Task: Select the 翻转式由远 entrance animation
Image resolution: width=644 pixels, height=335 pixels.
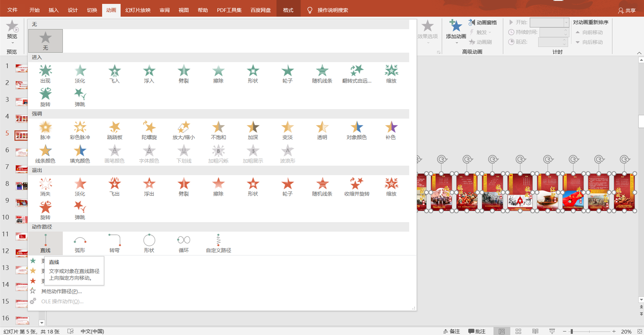Action: click(357, 74)
